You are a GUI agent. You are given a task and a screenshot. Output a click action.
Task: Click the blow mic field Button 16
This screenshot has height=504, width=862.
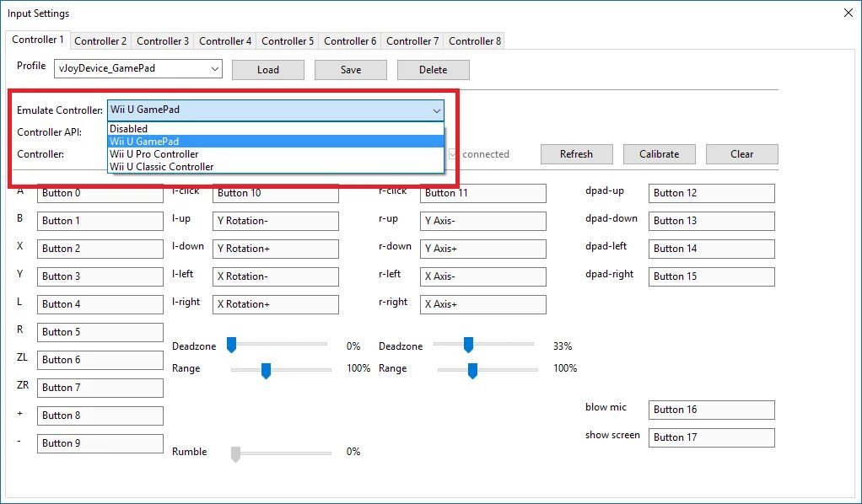click(x=712, y=410)
